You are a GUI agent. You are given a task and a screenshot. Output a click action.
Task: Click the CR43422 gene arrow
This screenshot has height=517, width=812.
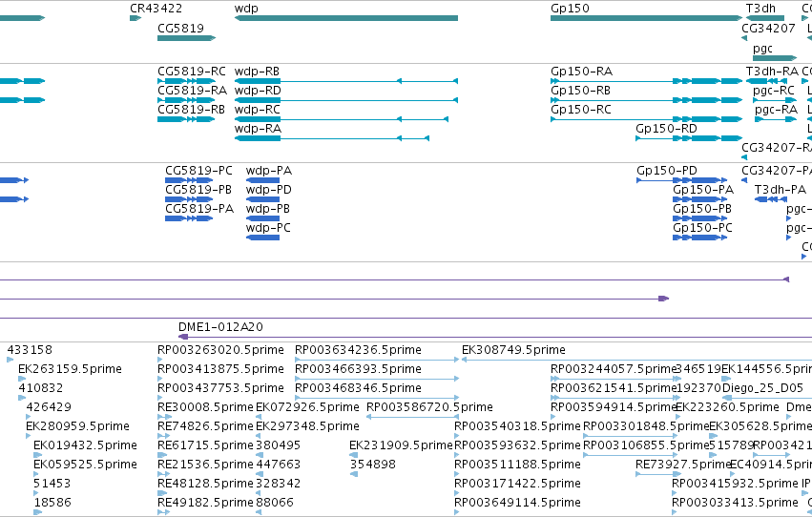(135, 18)
